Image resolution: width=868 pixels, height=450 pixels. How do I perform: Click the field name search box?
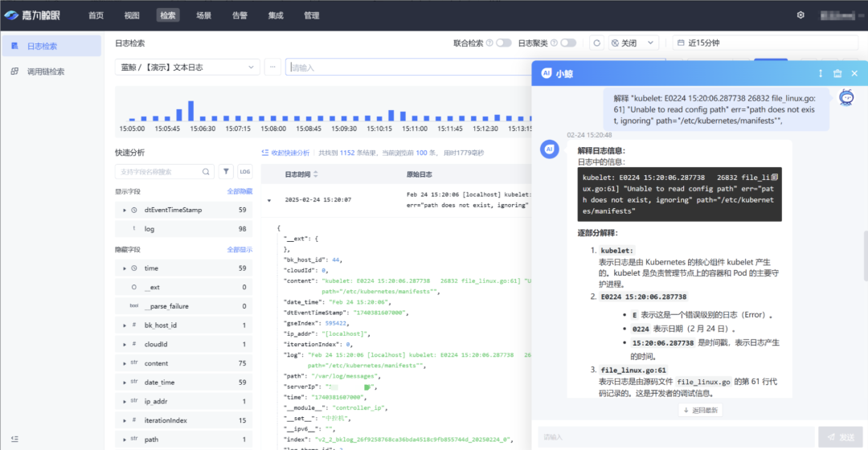164,172
